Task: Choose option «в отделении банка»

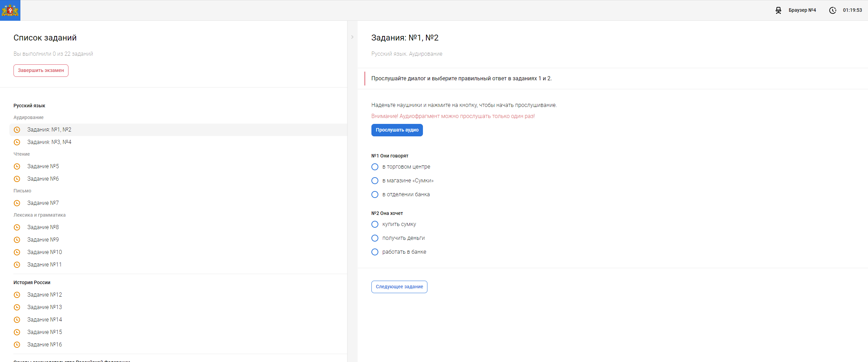Action: coord(375,194)
